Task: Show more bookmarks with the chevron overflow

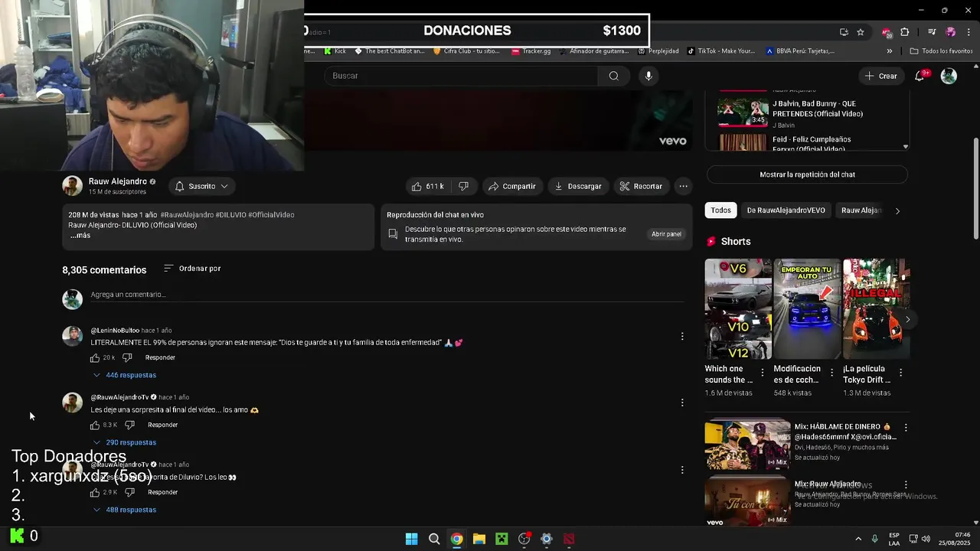Action: tap(890, 51)
